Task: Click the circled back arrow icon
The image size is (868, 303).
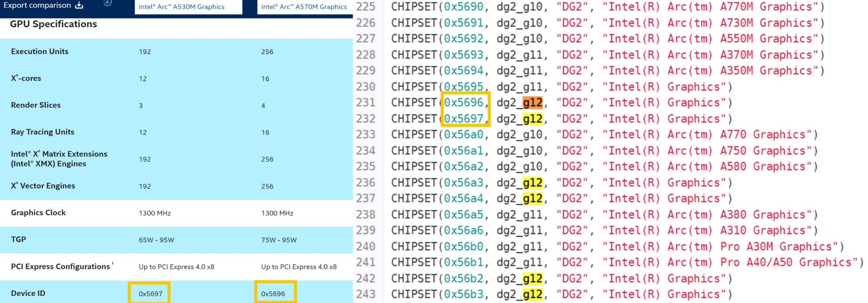Action: tap(108, 3)
